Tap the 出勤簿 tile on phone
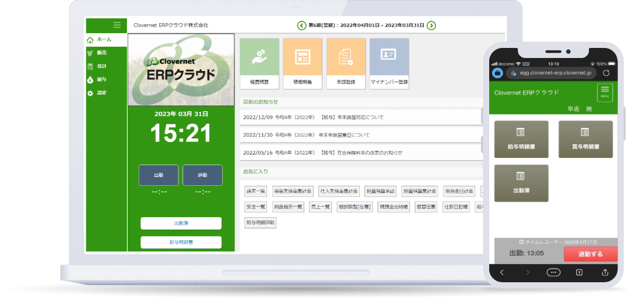Image resolution: width=644 pixels, height=300 pixels. click(x=521, y=183)
